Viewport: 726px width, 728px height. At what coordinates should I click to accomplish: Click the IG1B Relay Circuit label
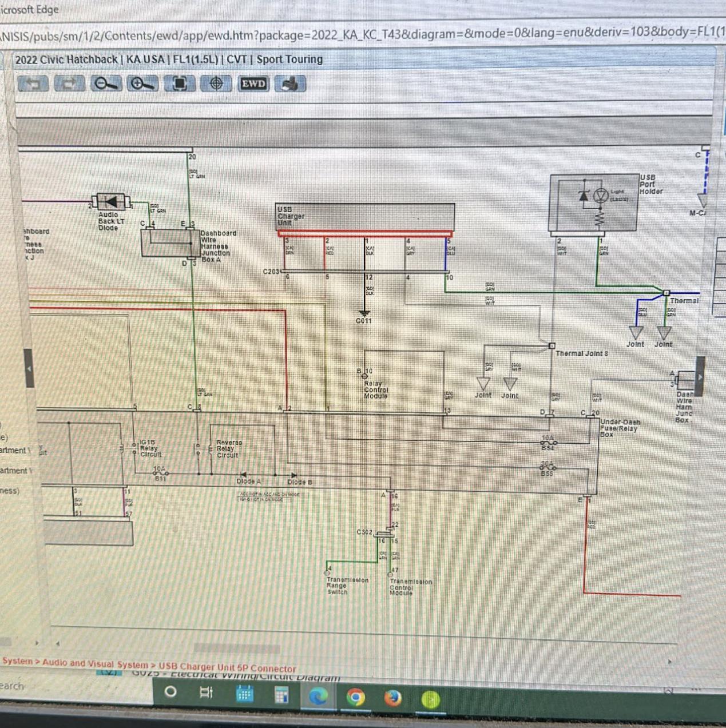point(151,448)
